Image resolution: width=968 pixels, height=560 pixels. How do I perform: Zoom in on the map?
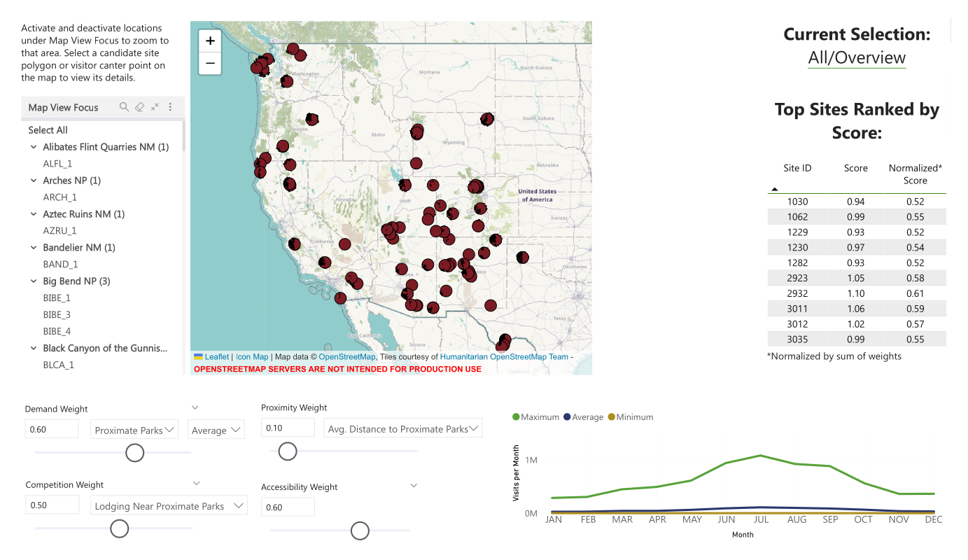pos(210,41)
